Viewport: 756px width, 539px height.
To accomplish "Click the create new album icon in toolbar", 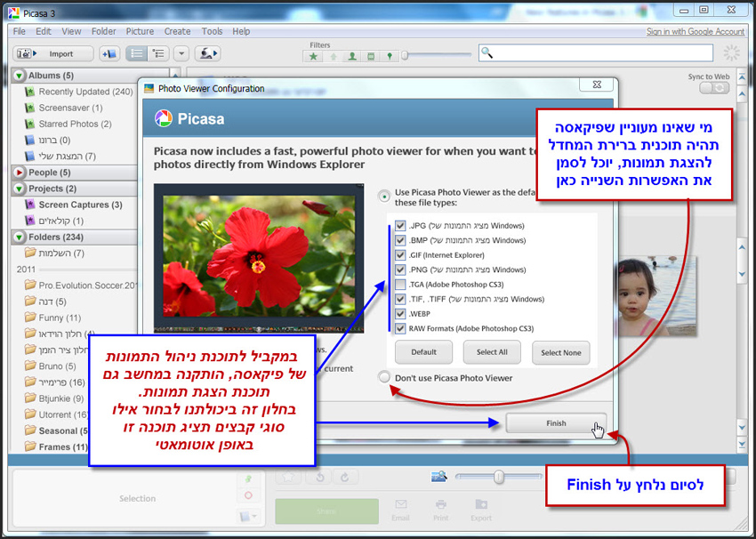I will coord(109,53).
